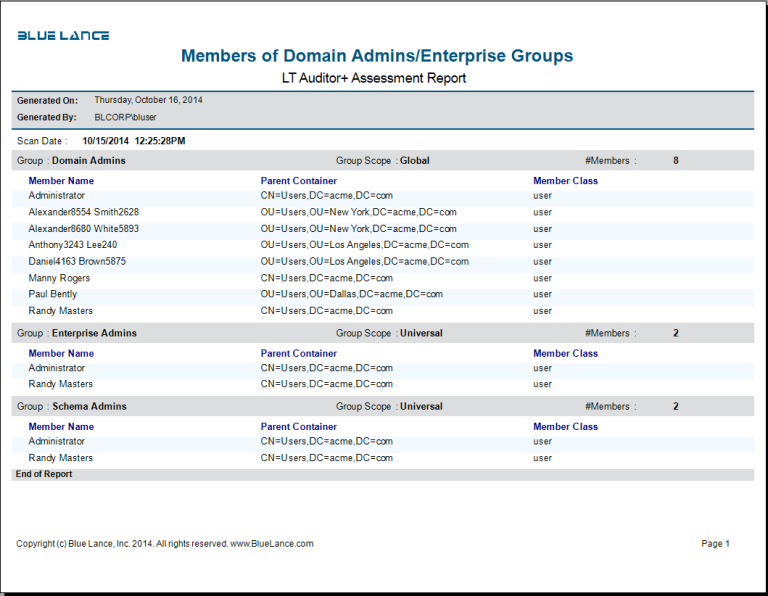Select Paul Bently in Domain Admins
The image size is (768, 596).
(x=52, y=295)
